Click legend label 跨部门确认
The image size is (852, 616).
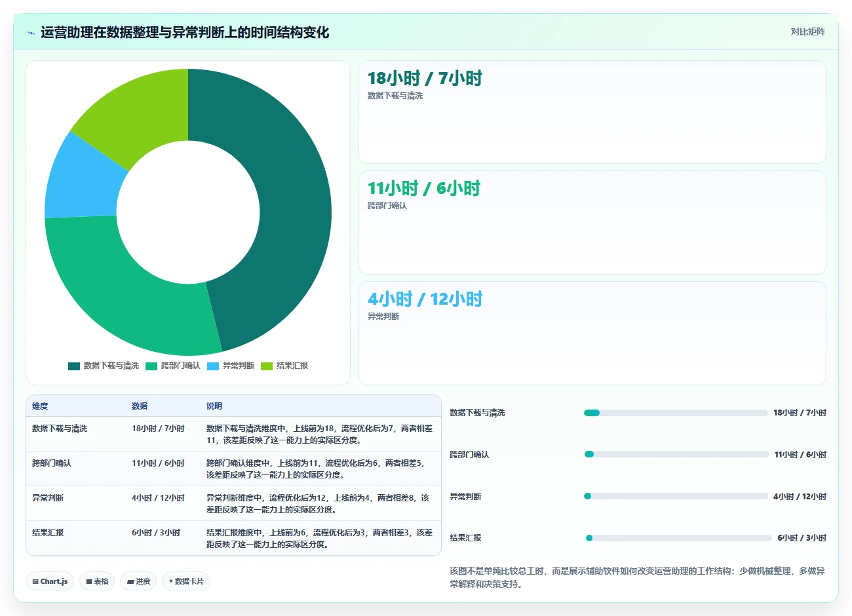181,366
